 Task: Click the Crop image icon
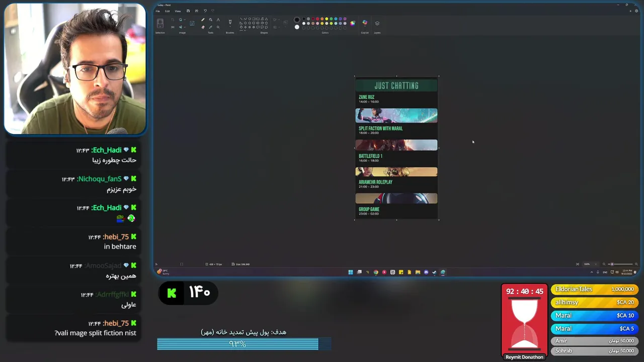click(173, 20)
